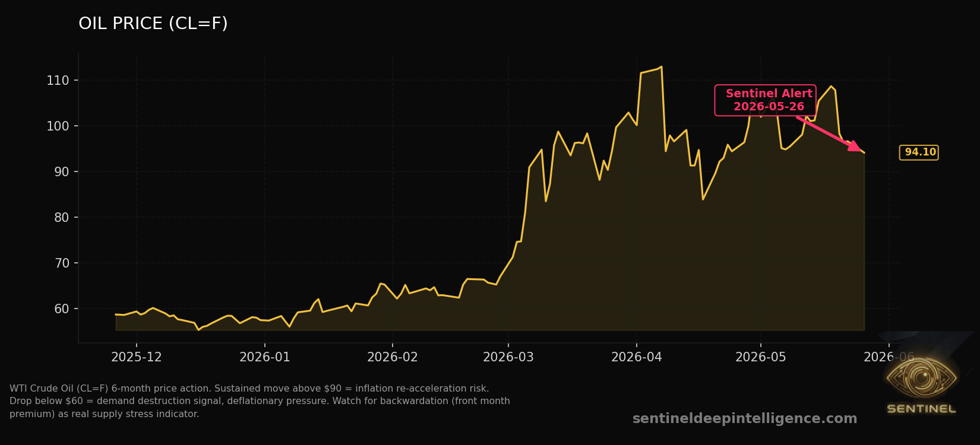Click the 2026-04 x-axis label
This screenshot has height=445, width=980.
tap(637, 357)
